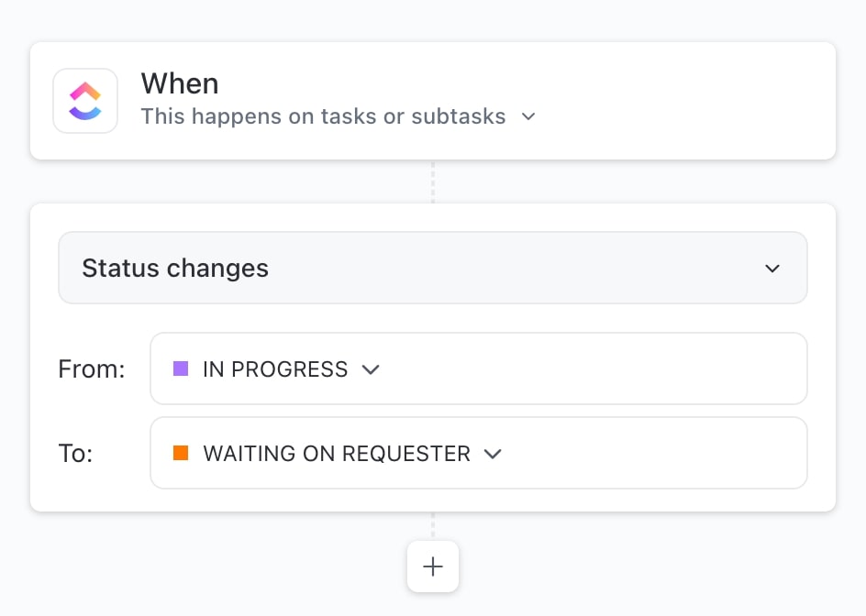The image size is (866, 616).
Task: Click the ClickUp logo icon
Action: (85, 100)
